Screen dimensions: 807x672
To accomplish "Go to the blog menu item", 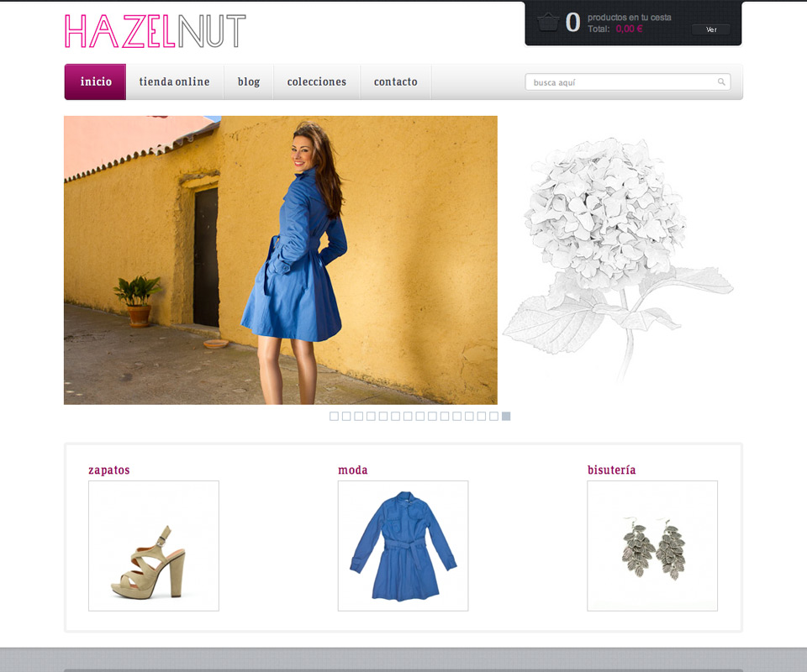I will 249,82.
